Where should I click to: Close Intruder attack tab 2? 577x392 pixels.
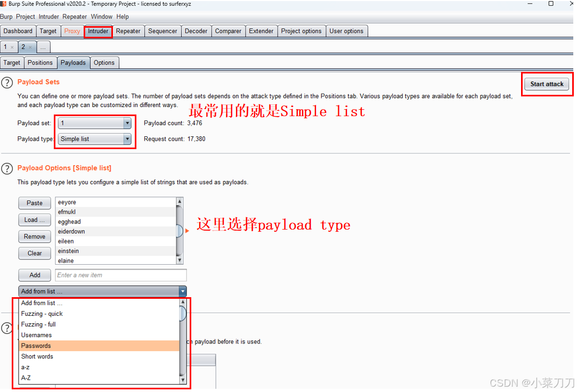(30, 47)
